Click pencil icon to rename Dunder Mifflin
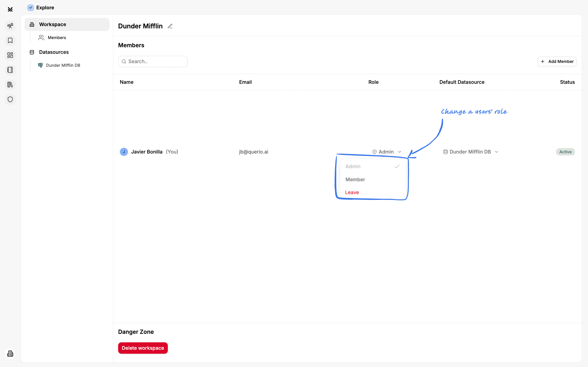 tap(170, 26)
